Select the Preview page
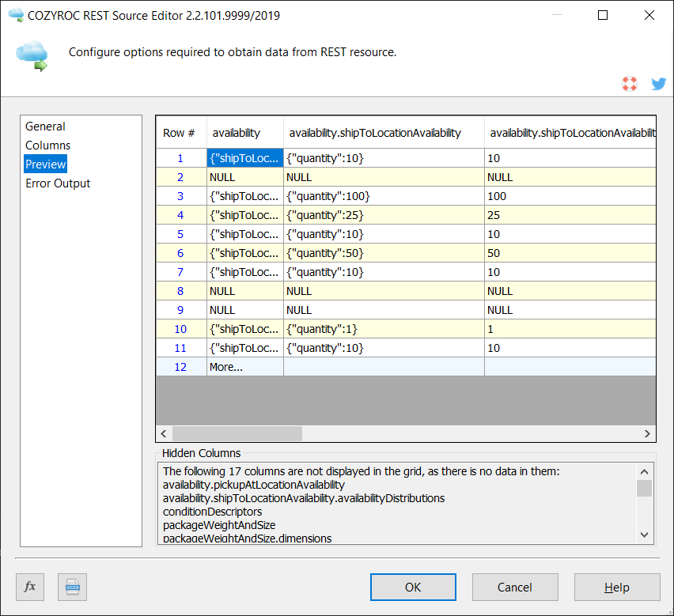The width and height of the screenshot is (674, 616). [46, 164]
